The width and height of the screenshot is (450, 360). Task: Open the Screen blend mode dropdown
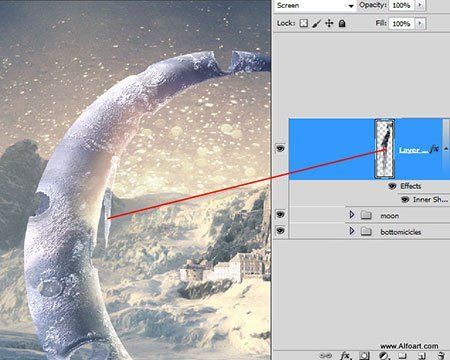pyautogui.click(x=315, y=5)
